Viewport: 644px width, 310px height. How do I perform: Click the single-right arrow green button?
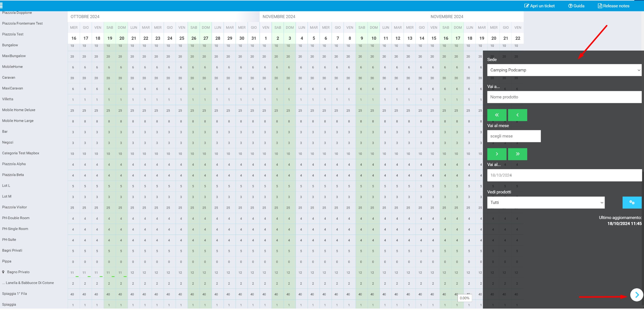(x=497, y=154)
